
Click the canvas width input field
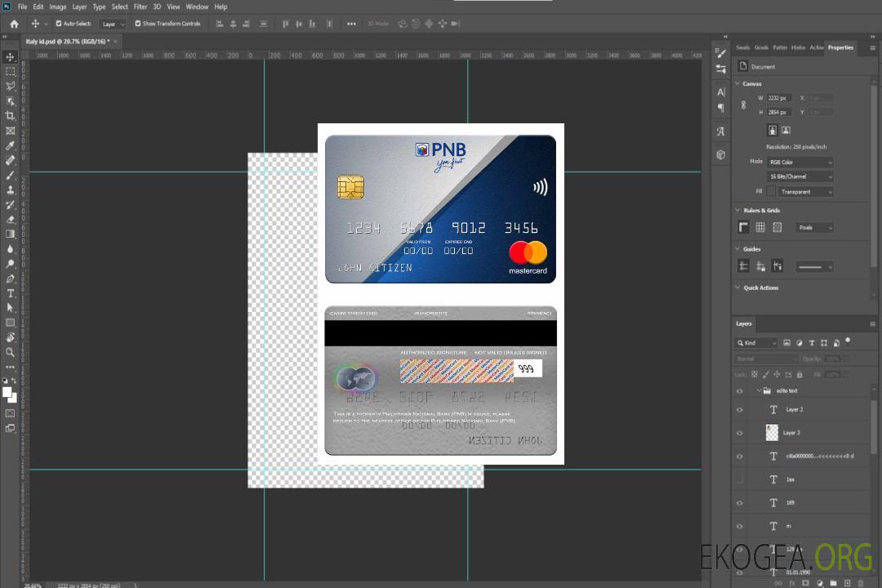779,98
